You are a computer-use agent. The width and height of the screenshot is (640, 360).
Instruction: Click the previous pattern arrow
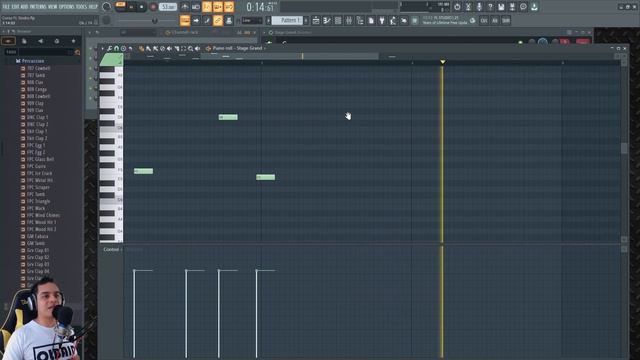(268, 20)
